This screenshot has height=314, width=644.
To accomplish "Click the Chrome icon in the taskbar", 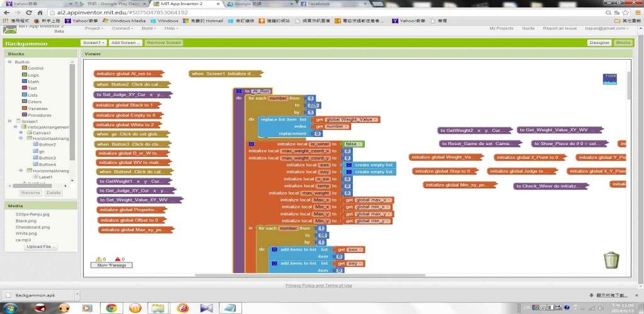I will pos(111,308).
